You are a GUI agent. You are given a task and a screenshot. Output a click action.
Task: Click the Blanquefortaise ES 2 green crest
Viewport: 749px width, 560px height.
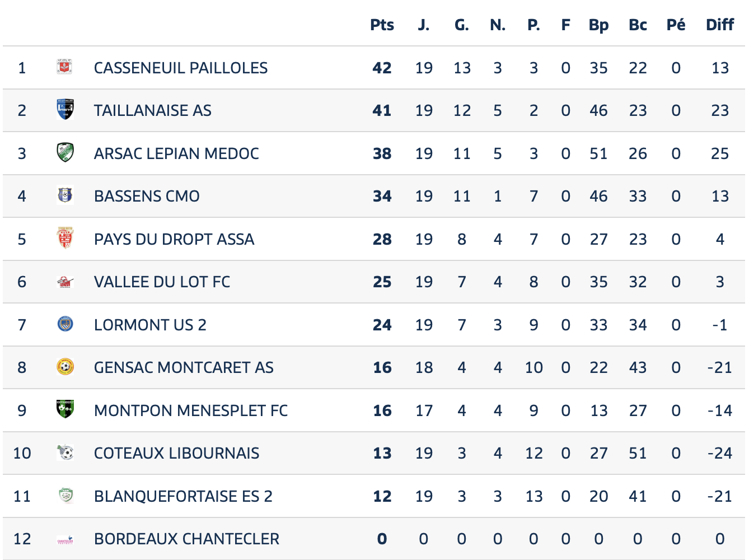pos(65,496)
